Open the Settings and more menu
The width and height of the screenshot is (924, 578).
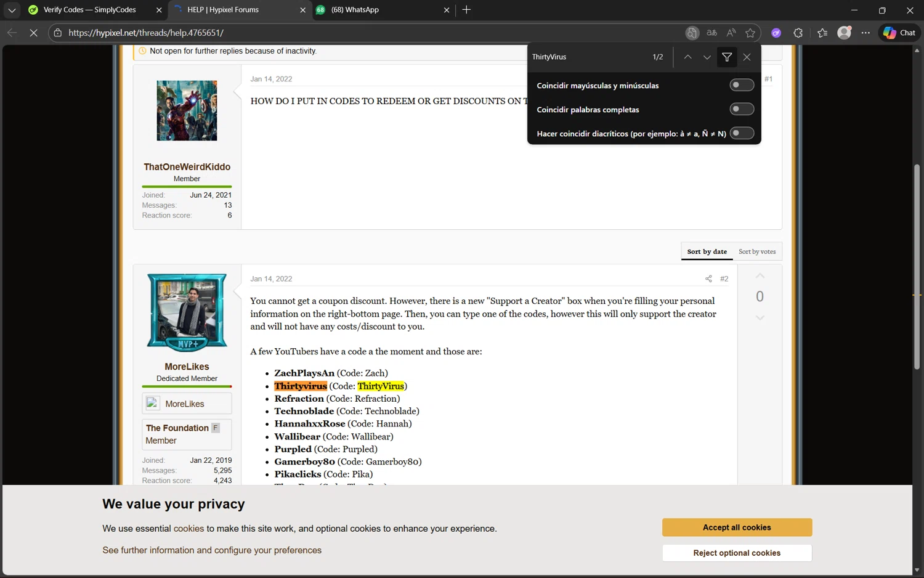pyautogui.click(x=865, y=33)
